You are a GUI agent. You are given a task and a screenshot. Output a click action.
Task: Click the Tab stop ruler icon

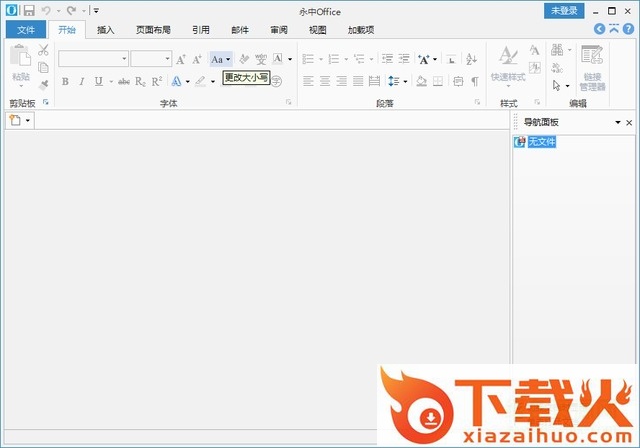(451, 60)
